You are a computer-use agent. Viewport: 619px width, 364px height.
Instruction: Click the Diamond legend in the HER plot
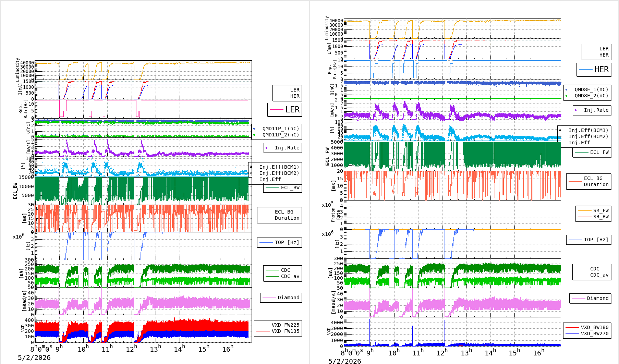590,298
